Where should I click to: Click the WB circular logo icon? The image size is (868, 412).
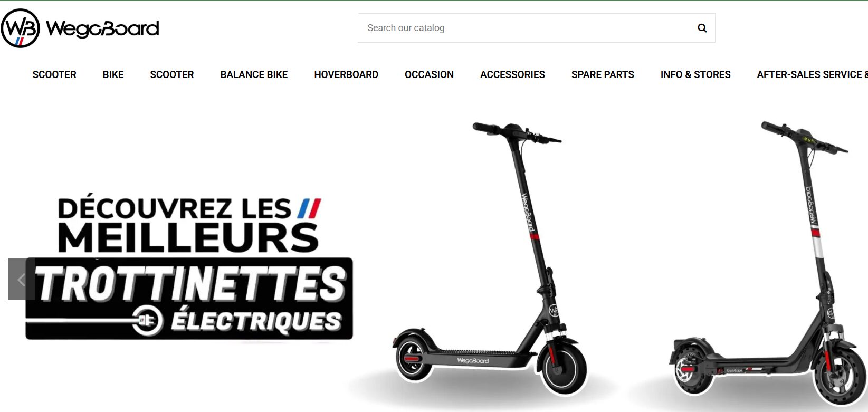pos(20,28)
